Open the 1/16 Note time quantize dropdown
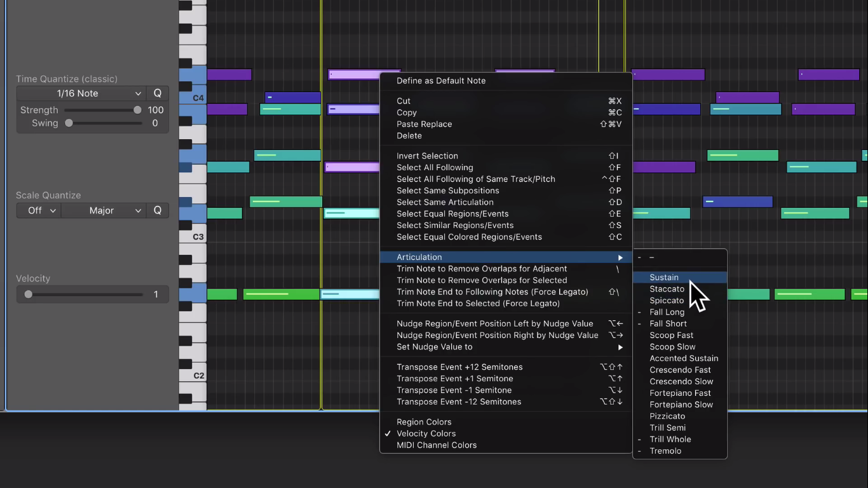This screenshot has height=488, width=868. pos(81,93)
